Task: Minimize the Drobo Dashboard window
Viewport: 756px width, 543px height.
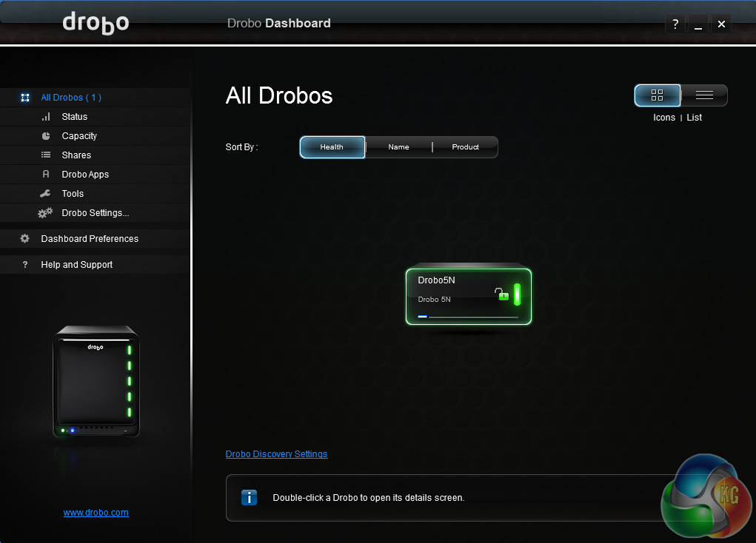Action: tap(698, 24)
